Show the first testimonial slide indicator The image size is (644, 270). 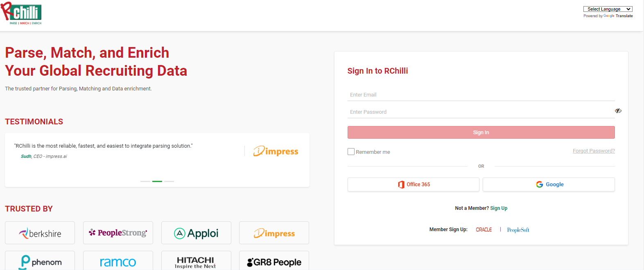point(145,181)
